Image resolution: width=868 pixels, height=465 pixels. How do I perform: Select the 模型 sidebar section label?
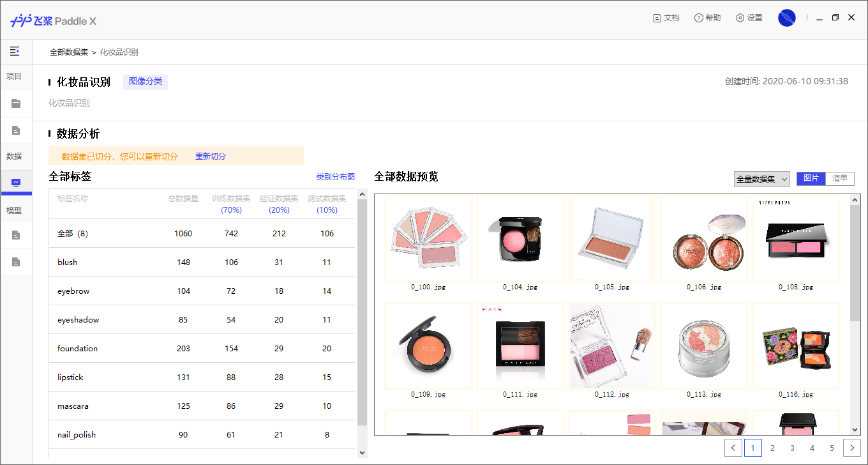coord(14,210)
